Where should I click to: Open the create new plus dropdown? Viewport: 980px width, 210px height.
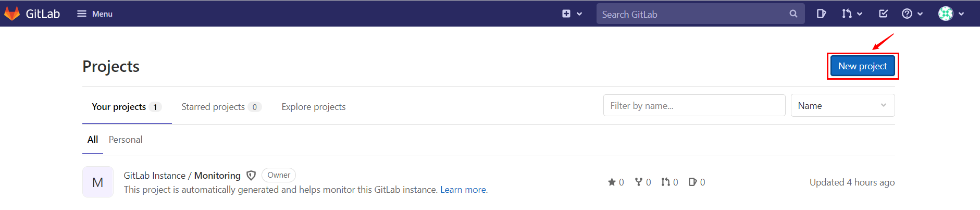point(572,14)
